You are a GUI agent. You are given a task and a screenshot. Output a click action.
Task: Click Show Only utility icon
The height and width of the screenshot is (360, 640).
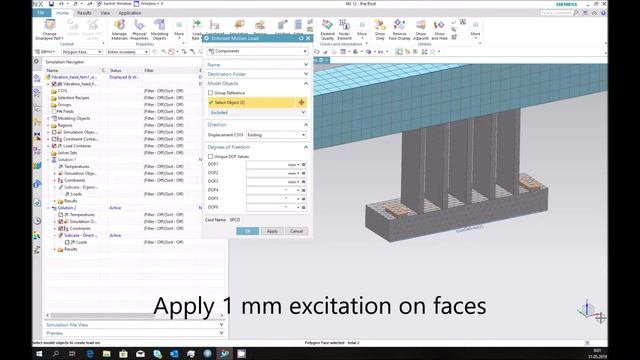point(380,25)
